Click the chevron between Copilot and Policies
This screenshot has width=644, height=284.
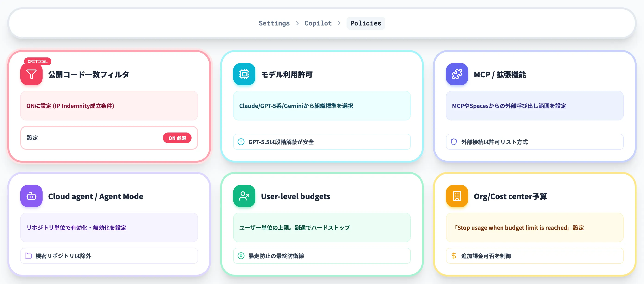click(339, 23)
